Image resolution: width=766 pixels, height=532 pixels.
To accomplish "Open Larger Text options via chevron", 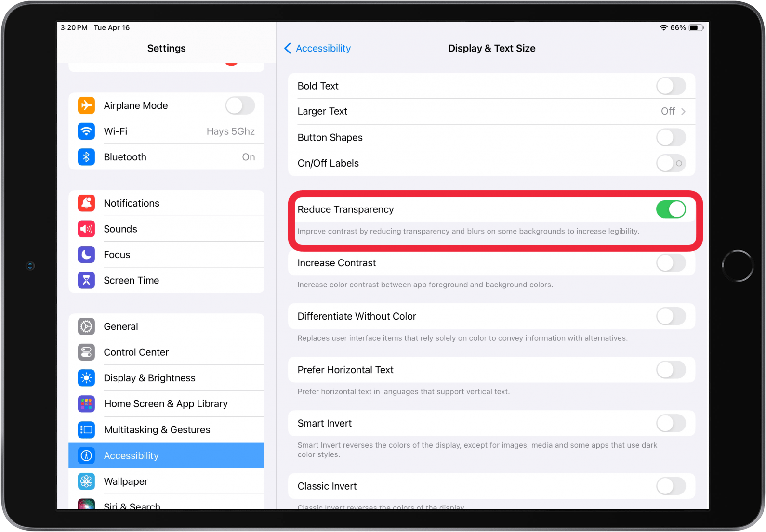I will 683,112.
